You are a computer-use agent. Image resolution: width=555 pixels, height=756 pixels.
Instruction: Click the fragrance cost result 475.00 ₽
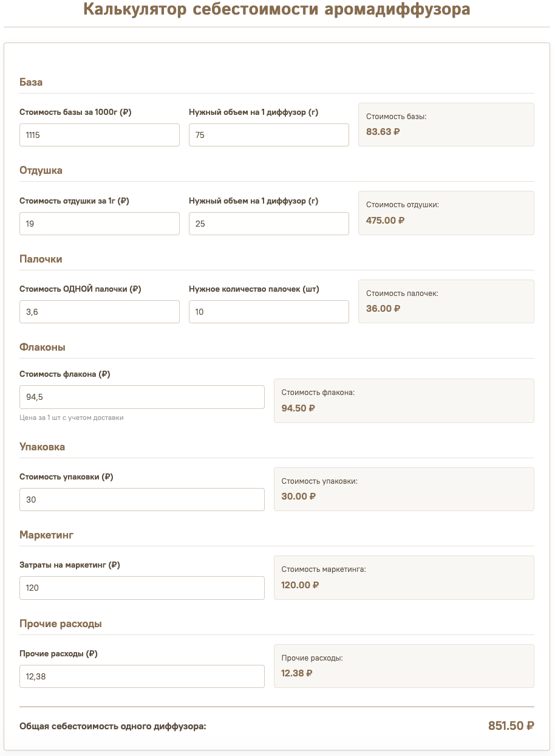click(x=386, y=220)
